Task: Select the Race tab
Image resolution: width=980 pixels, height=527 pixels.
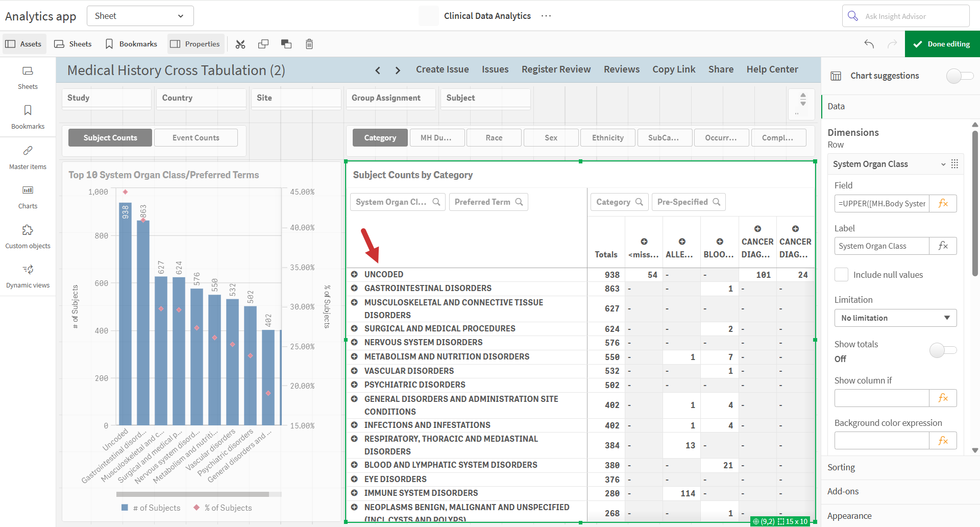Action: (x=494, y=138)
